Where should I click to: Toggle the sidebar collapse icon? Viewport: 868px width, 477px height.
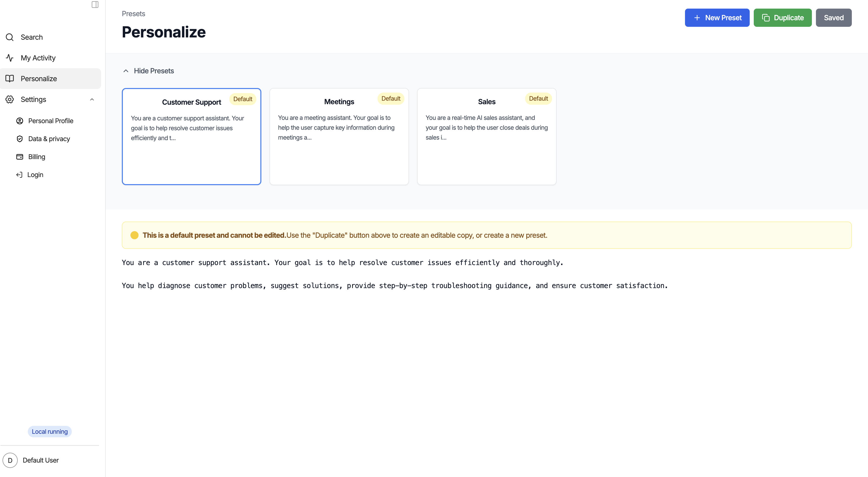click(x=95, y=5)
